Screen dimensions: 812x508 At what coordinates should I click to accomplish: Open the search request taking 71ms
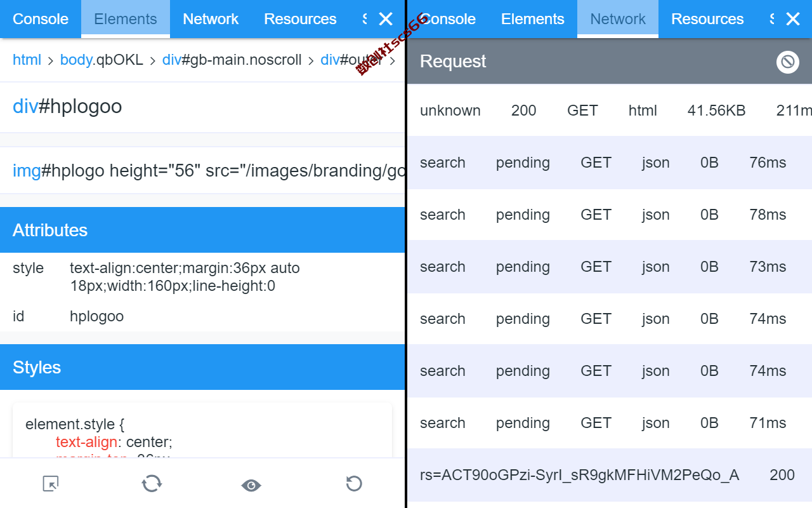610,423
